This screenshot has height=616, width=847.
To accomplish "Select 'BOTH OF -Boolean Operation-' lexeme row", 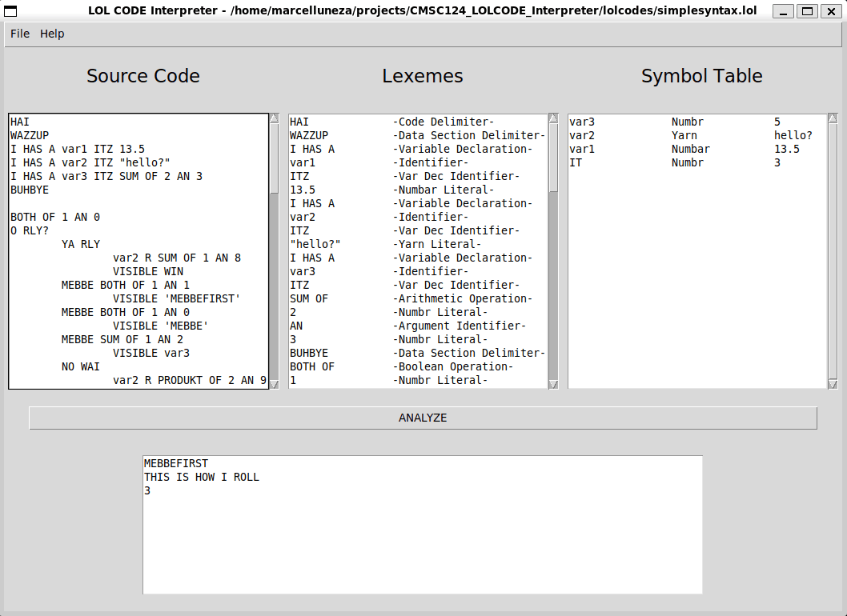I will [x=418, y=366].
